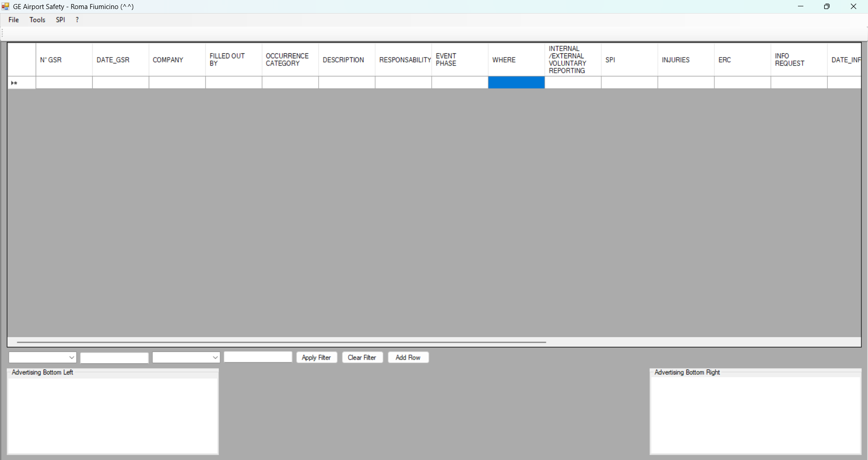
Task: Click the Apply Filter button
Action: pyautogui.click(x=316, y=358)
